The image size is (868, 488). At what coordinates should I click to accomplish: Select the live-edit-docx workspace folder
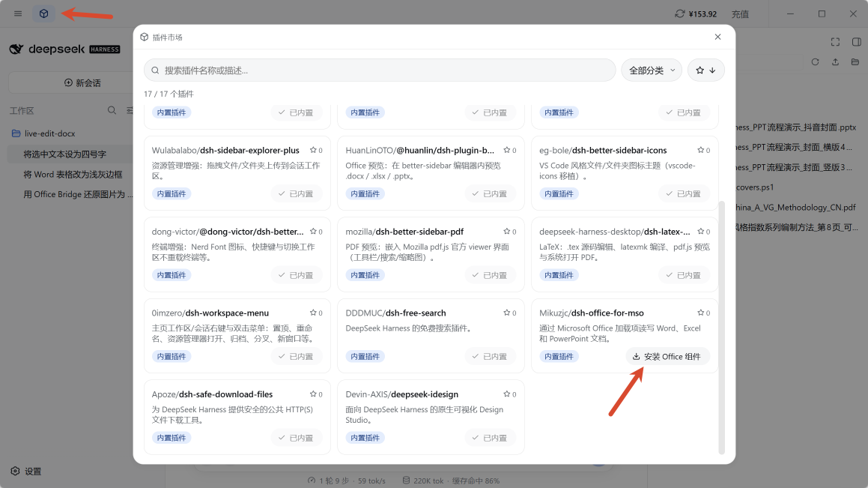pos(50,133)
